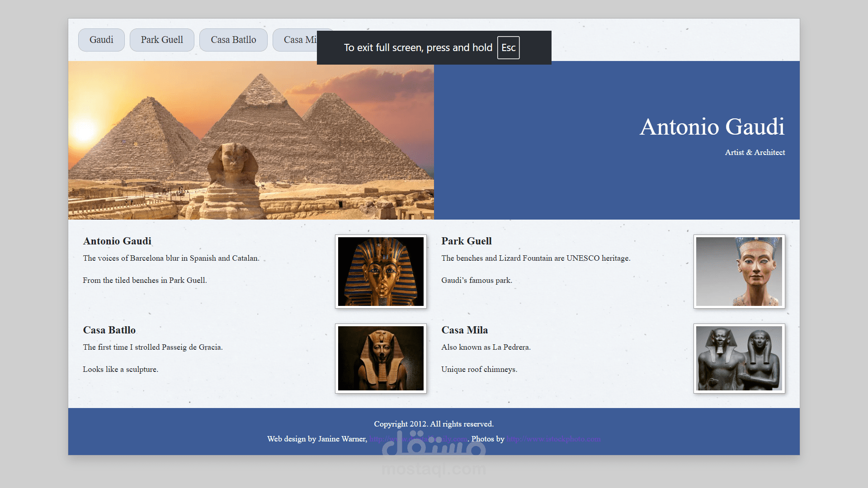Click the Casa Mila section heading

tap(464, 330)
